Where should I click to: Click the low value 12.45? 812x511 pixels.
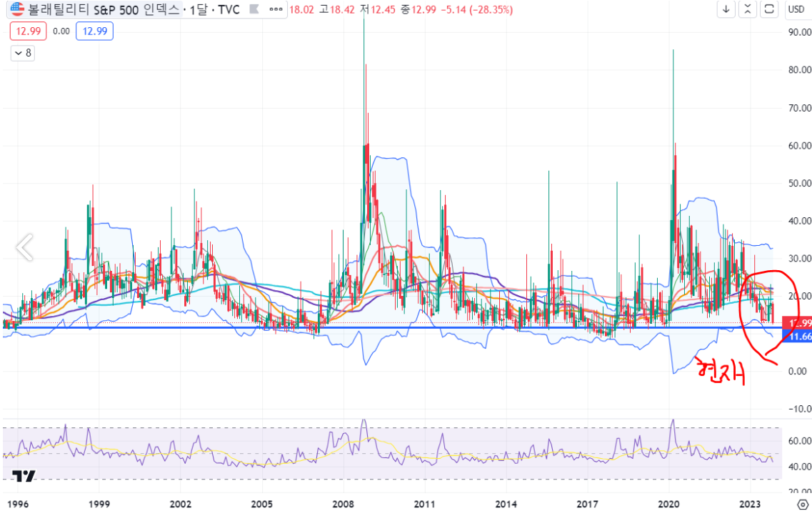(384, 10)
